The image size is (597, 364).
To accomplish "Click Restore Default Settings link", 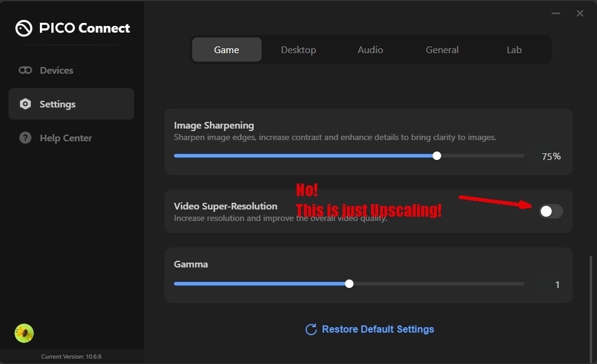I will point(370,330).
